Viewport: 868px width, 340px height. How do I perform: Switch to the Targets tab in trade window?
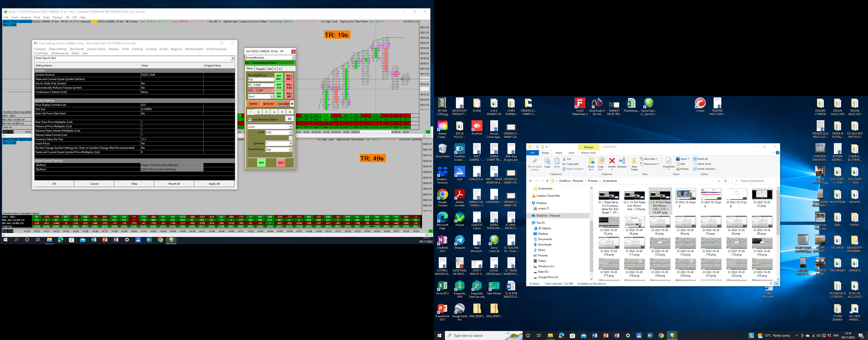pyautogui.click(x=260, y=69)
